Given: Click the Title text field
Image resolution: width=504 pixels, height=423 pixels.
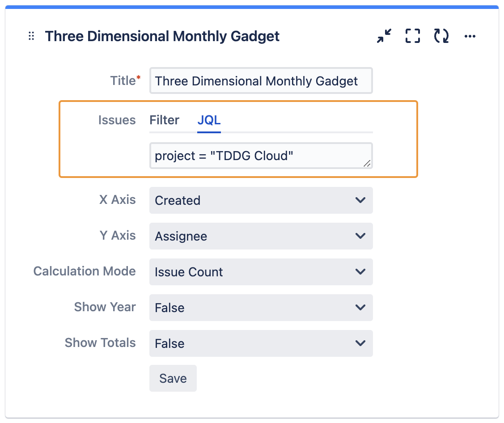Looking at the screenshot, I should coord(261,81).
